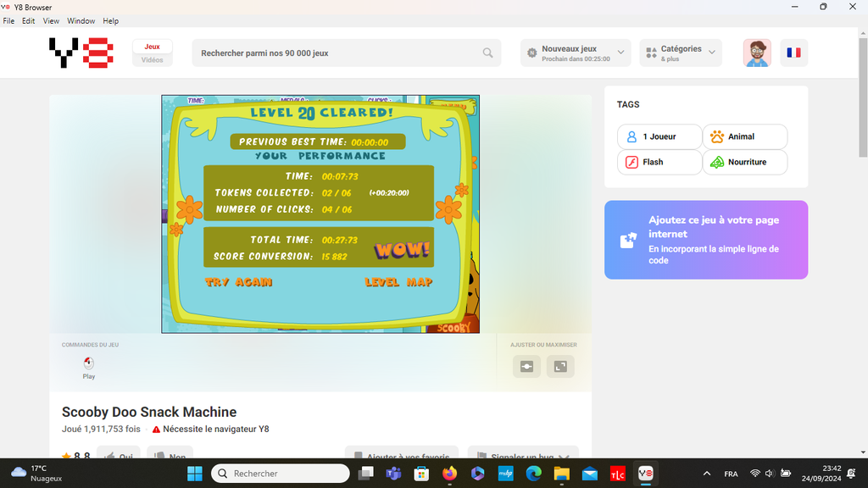Click the embed game puzzle icon
This screenshot has width=868, height=488.
627,240
